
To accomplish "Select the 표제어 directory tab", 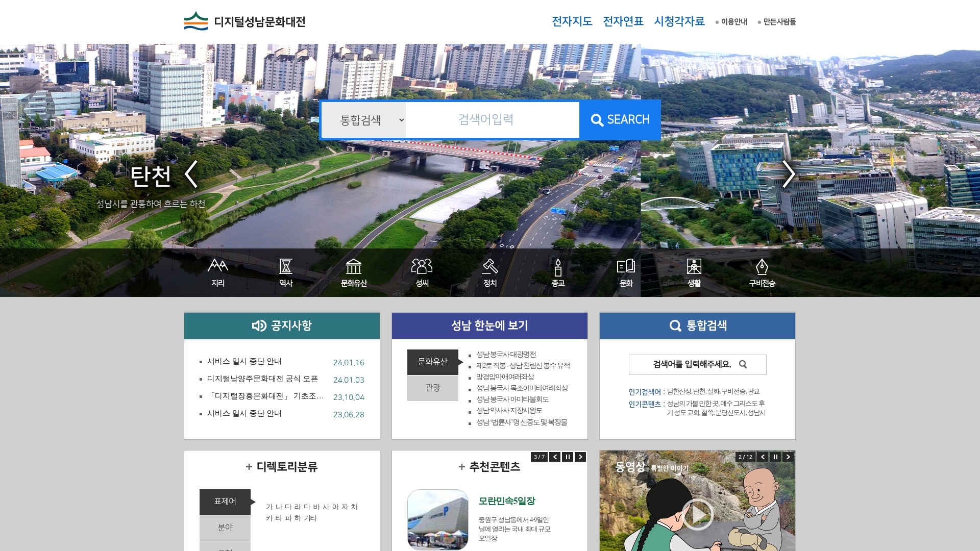I will pos(225,502).
